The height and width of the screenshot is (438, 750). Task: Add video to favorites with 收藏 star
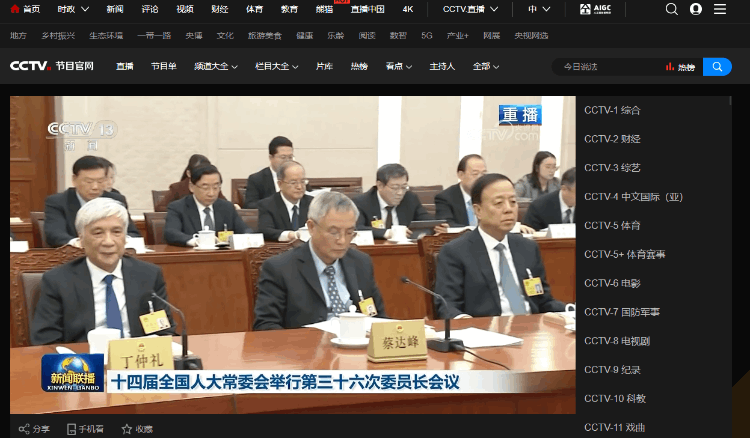tap(137, 429)
